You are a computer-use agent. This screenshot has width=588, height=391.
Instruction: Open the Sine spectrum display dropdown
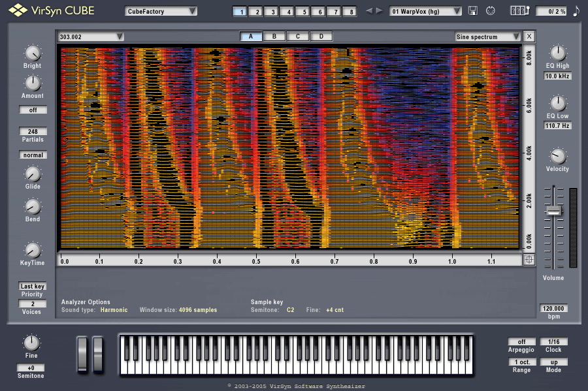click(487, 37)
